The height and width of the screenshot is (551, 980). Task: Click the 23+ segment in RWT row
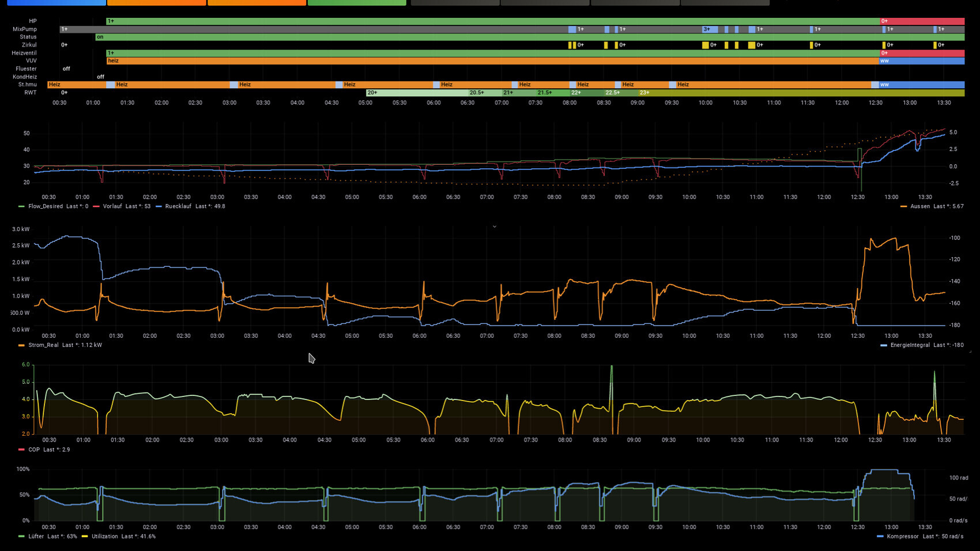(x=801, y=93)
